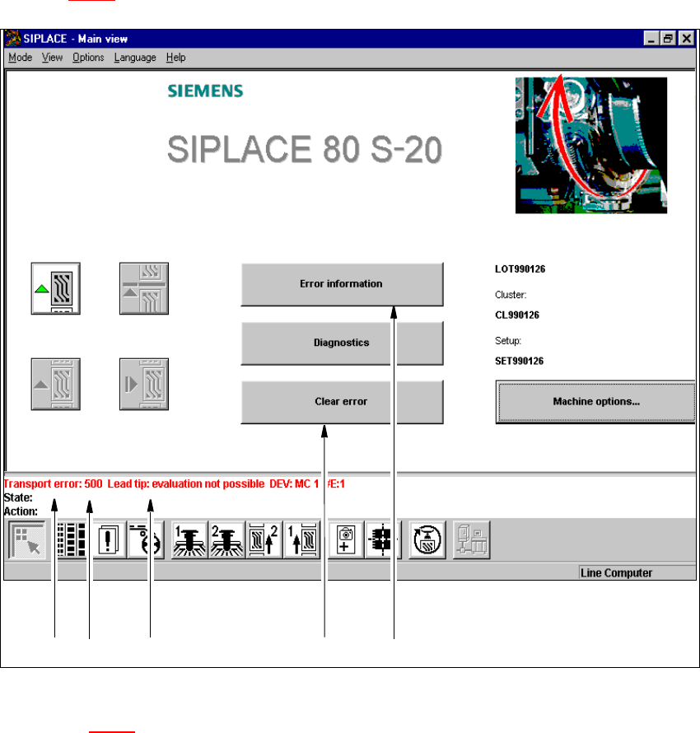Restore down the SIPLACE window
Viewport: 700px width, 733px height.
tap(668, 39)
